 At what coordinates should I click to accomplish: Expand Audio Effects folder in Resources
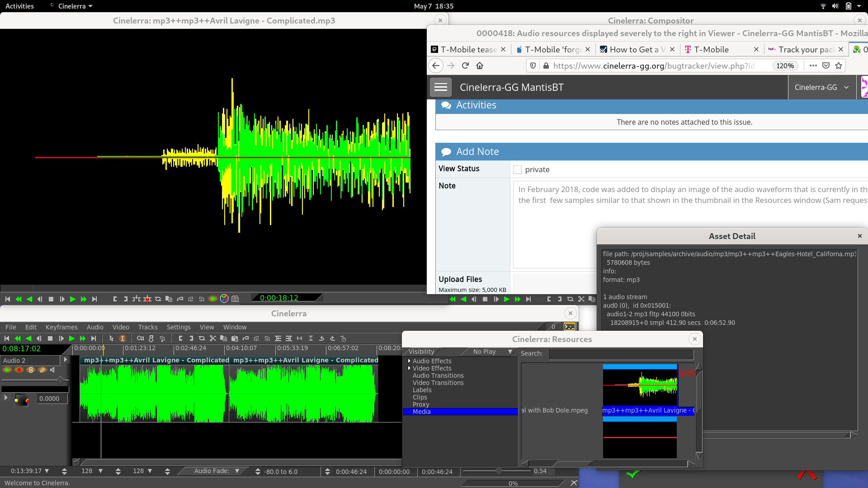(409, 361)
